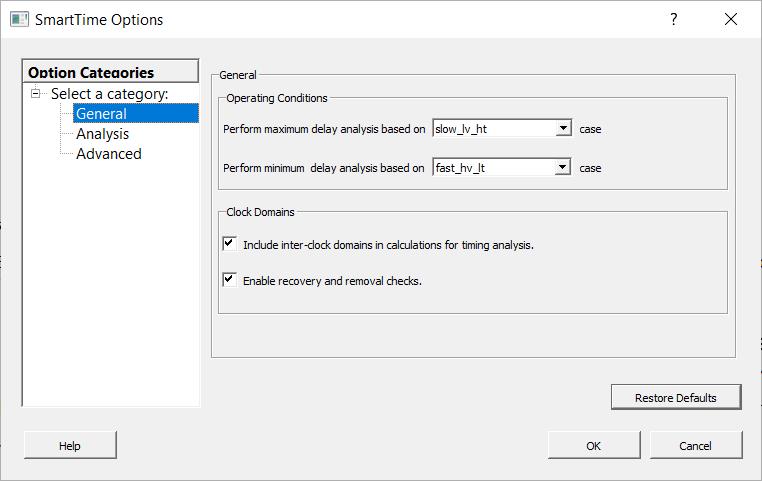Select the 'Select a category:' root item
The width and height of the screenshot is (762, 481).
click(109, 94)
